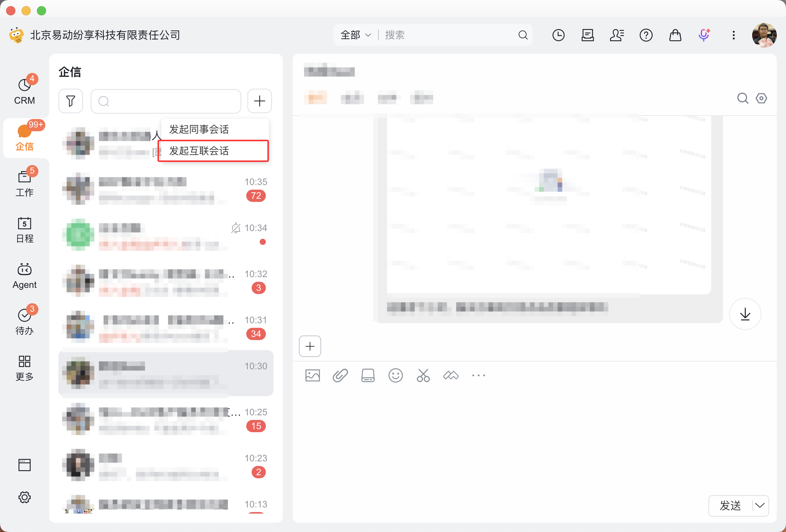Click the magnifier icon in top search bar
This screenshot has height=532, width=786.
tap(523, 35)
